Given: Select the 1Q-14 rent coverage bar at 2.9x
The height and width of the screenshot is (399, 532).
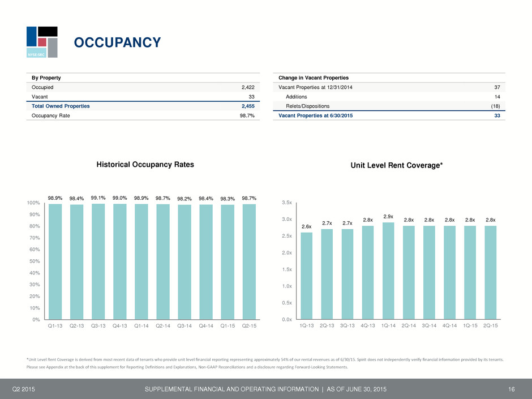Looking at the screenshot, I should (388, 271).
